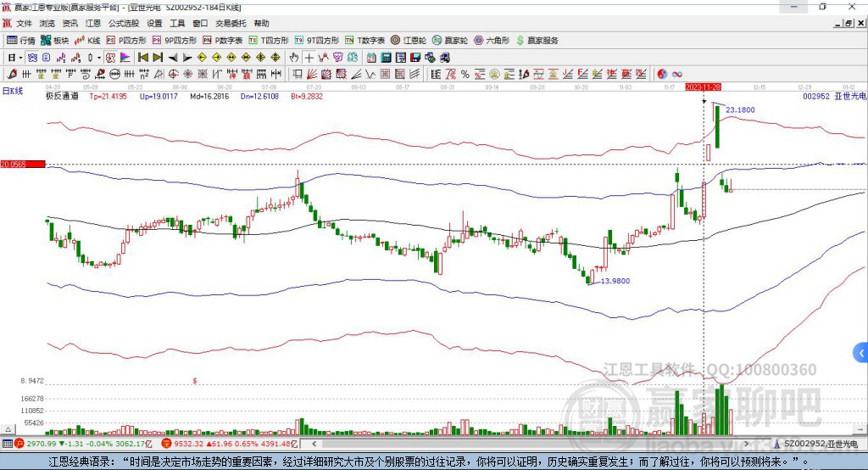868x470 pixels.
Task: Open the T数字表 tool
Action: click(x=364, y=41)
